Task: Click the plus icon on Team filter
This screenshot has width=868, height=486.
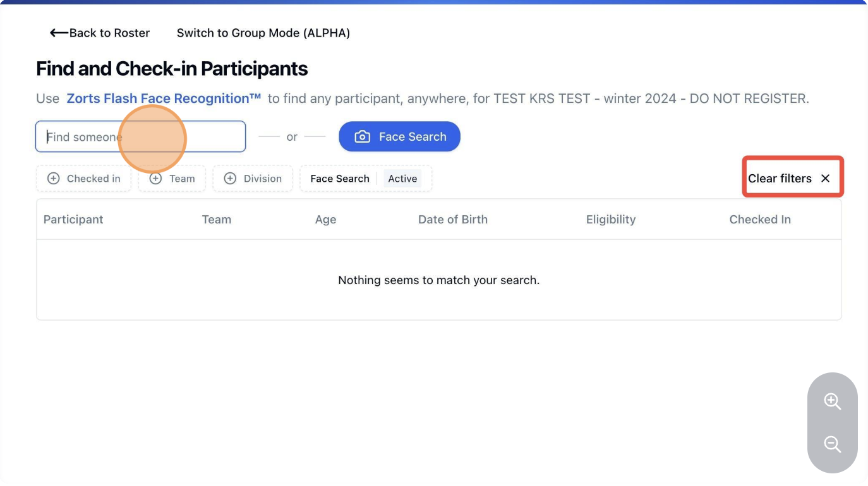Action: [x=155, y=179]
